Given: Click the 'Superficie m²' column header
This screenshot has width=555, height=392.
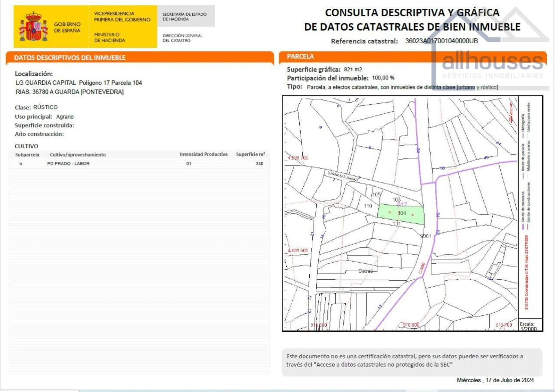Looking at the screenshot, I should pos(250,154).
